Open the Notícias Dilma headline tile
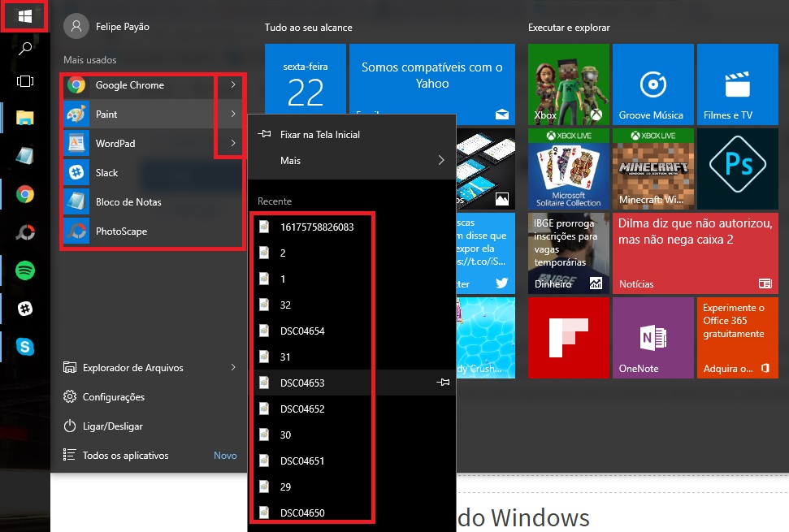This screenshot has height=532, width=789. [696, 253]
